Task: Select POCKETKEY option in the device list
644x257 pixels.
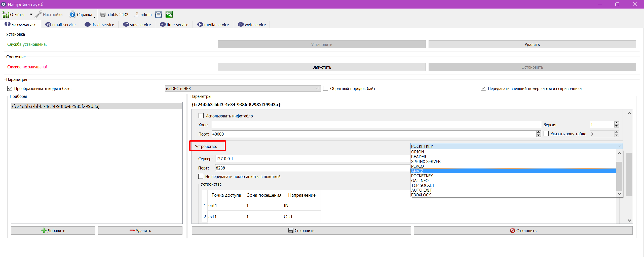Action: point(513,176)
